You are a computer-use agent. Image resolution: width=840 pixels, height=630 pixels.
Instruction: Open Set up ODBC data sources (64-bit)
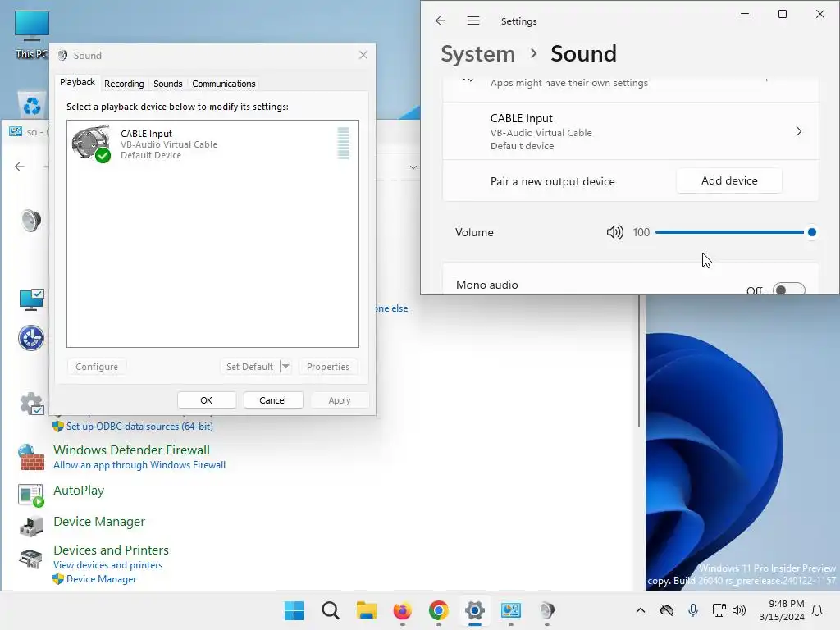point(139,427)
